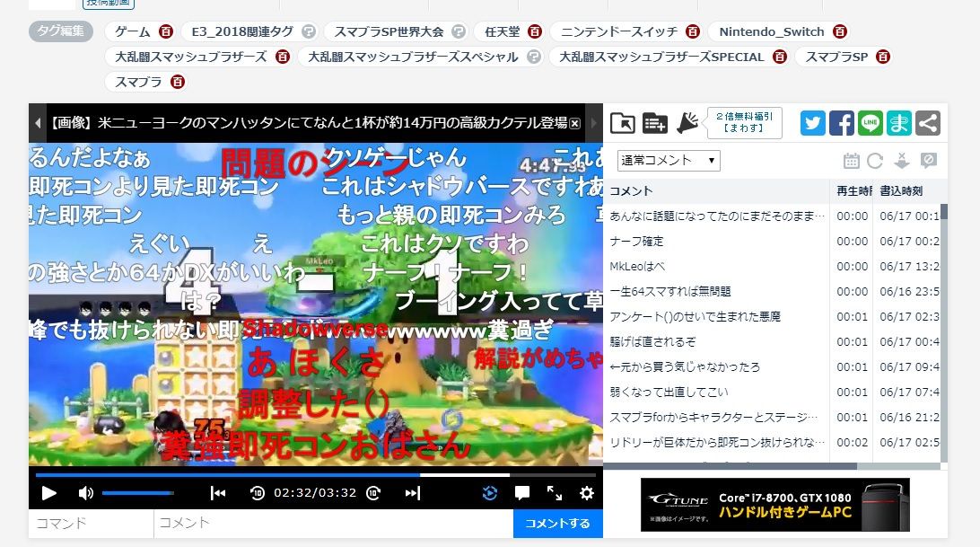Screen dimensions: 980x547
Task: Share on Facebook
Action: pos(841,123)
